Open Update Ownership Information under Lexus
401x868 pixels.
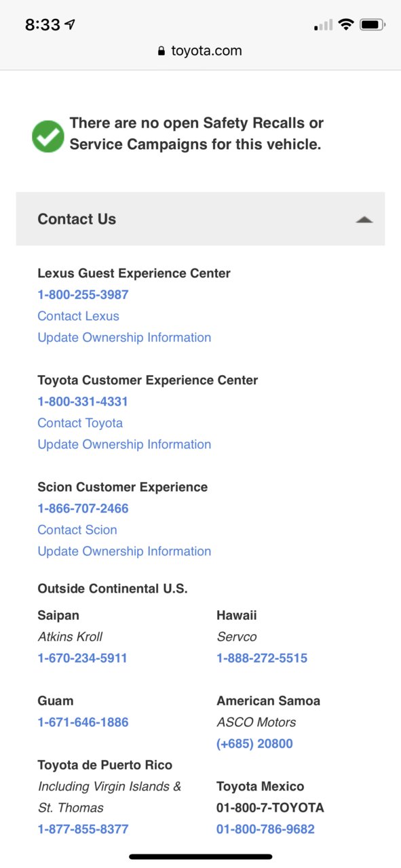[x=124, y=338]
